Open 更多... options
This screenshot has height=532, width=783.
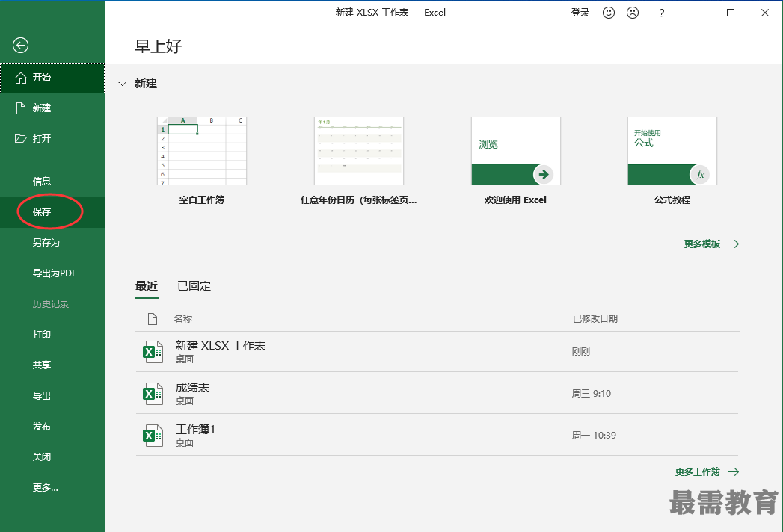tap(52, 488)
